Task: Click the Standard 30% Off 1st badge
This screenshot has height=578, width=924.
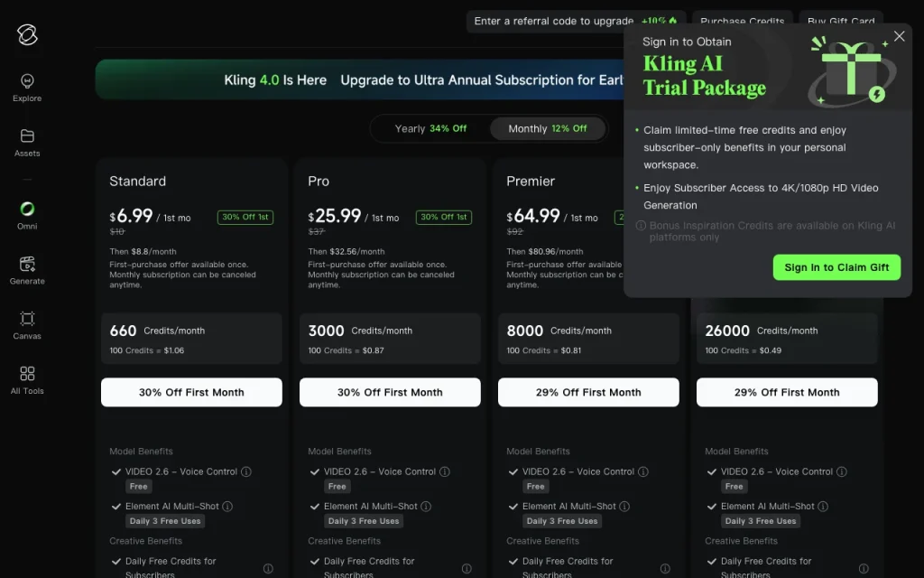Action: (245, 217)
